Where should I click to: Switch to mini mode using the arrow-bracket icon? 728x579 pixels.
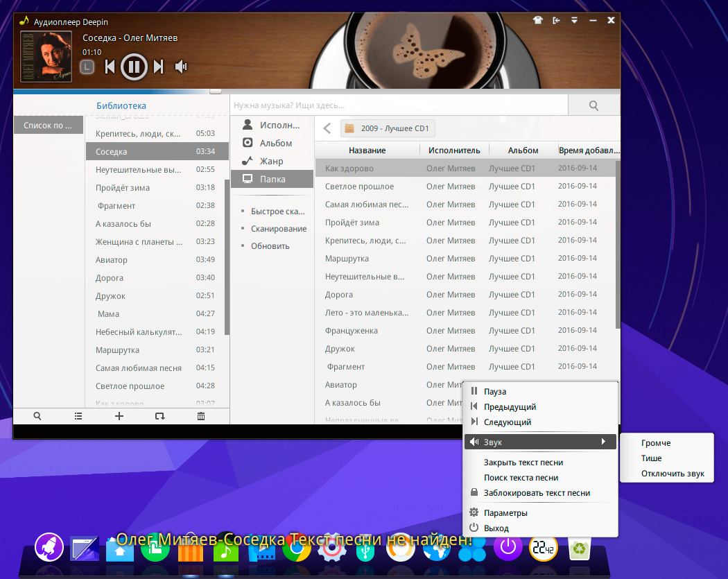coord(556,20)
